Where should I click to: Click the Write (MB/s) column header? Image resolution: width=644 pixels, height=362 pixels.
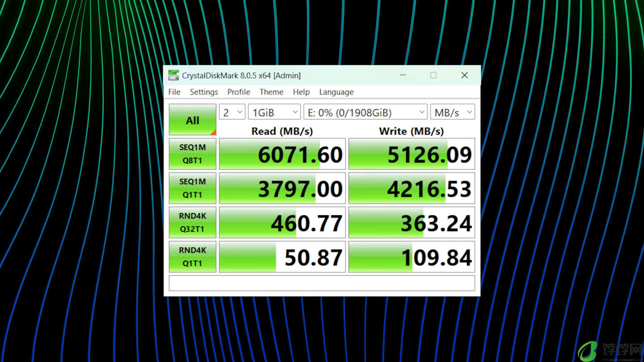point(411,131)
